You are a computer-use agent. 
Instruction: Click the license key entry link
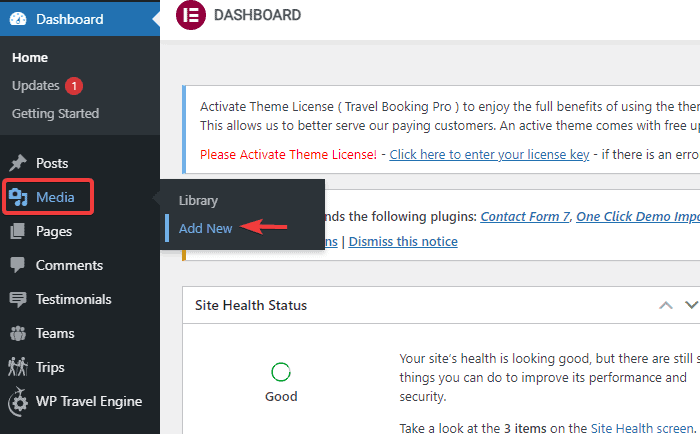pyautogui.click(x=487, y=154)
